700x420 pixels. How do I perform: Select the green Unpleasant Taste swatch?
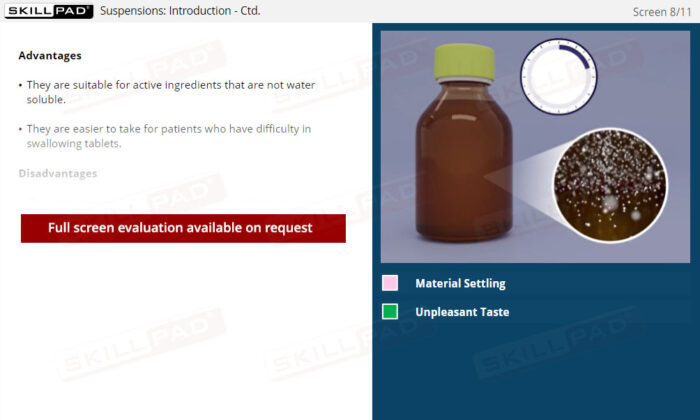click(x=390, y=312)
